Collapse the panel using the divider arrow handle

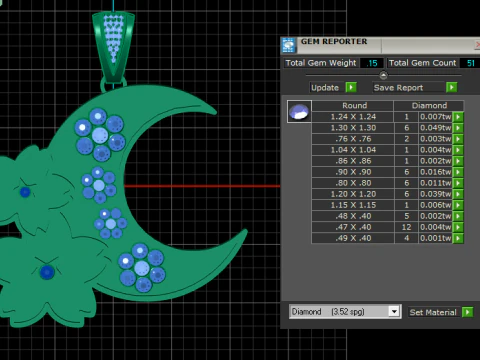tap(383, 75)
